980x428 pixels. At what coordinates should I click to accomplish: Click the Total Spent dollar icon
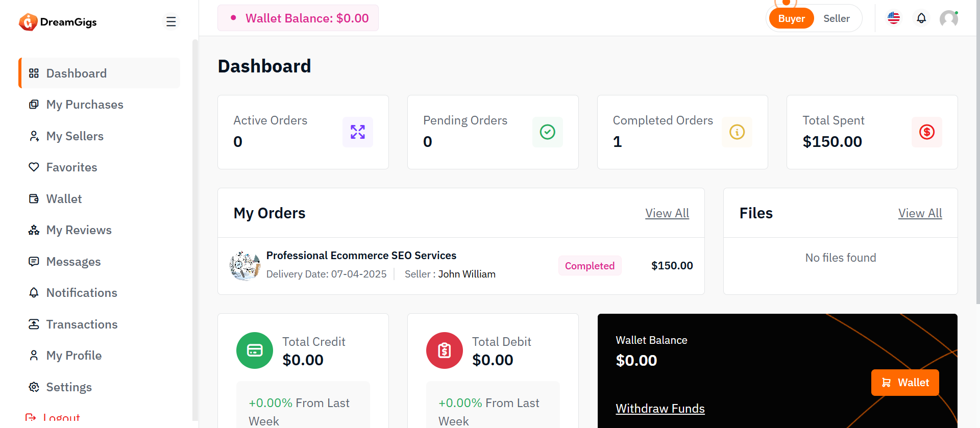[926, 132]
